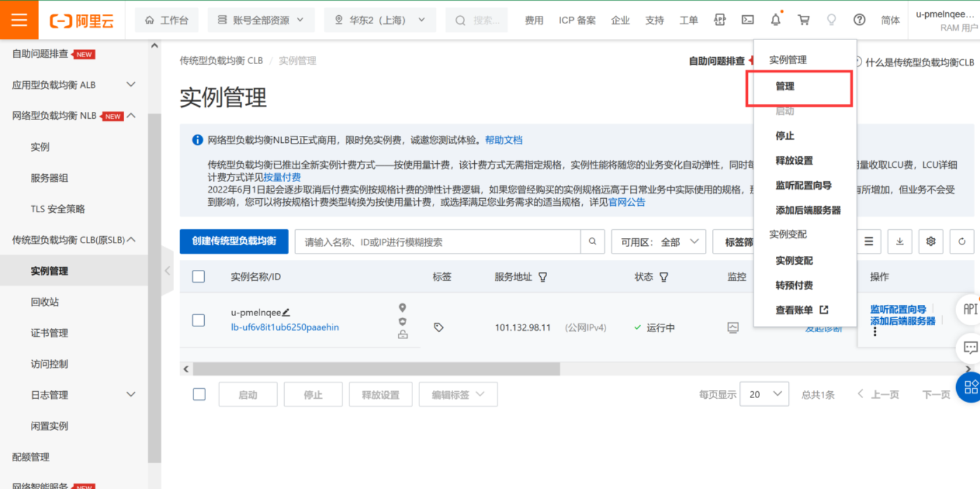Open the shopping cart
This screenshot has width=980, height=489.
pos(803,20)
